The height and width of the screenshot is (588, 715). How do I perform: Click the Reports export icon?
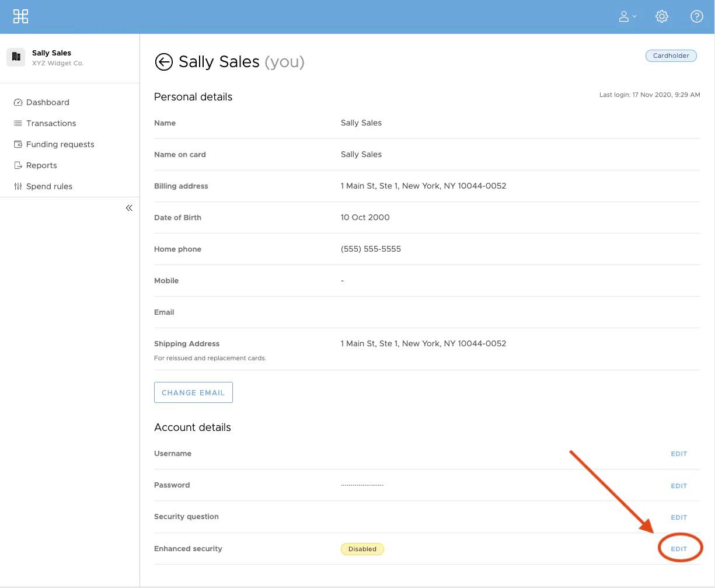pos(18,165)
